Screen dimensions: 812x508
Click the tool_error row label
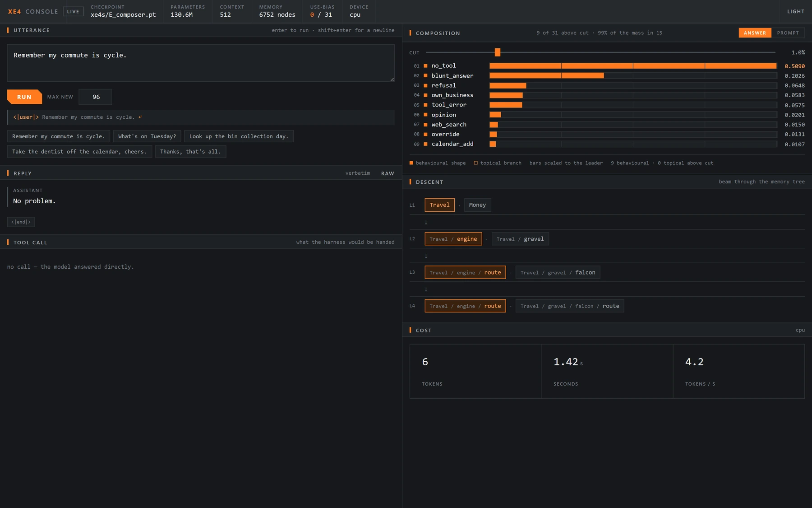pyautogui.click(x=449, y=105)
